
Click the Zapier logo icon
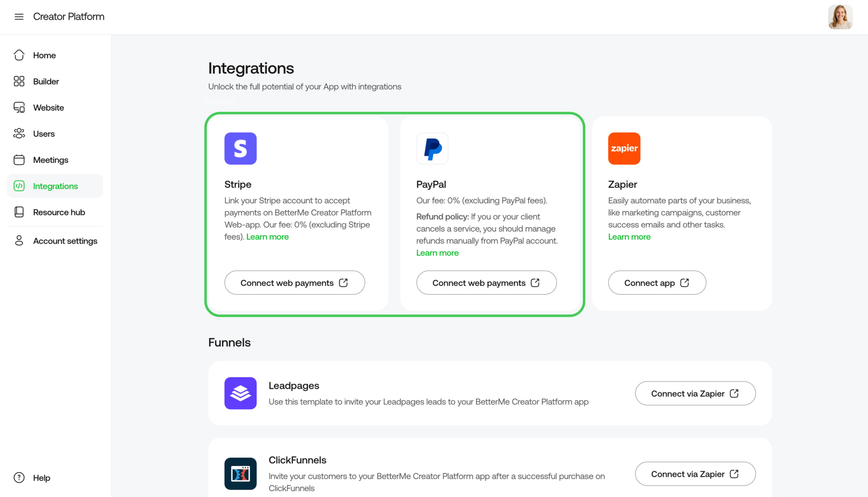click(x=624, y=149)
